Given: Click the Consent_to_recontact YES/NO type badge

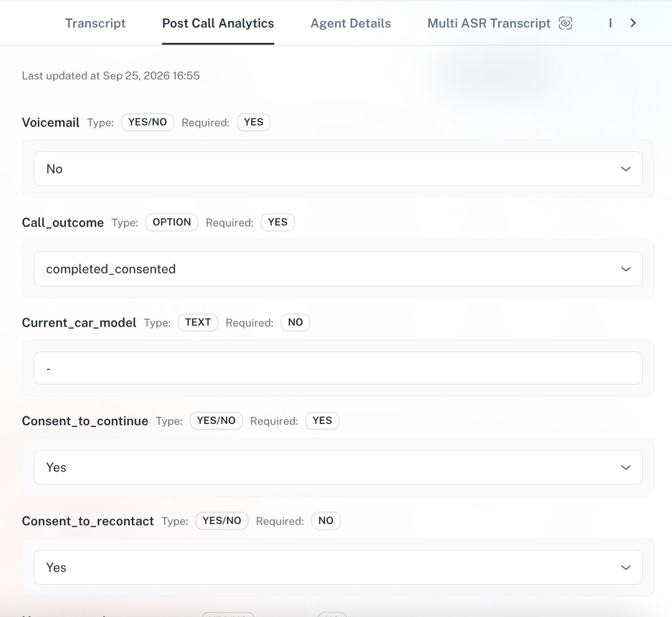Looking at the screenshot, I should pos(222,521).
